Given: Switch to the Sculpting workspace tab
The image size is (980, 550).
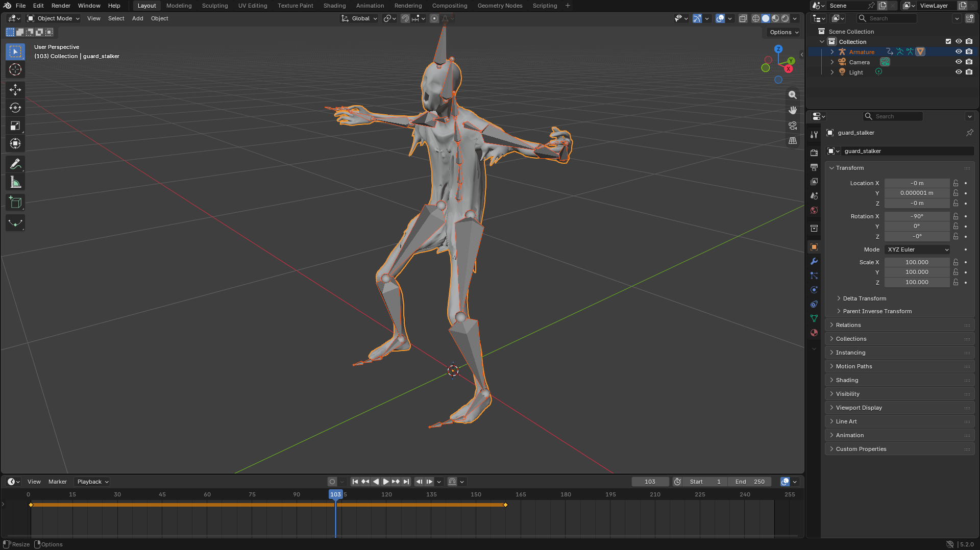Looking at the screenshot, I should coord(215,6).
